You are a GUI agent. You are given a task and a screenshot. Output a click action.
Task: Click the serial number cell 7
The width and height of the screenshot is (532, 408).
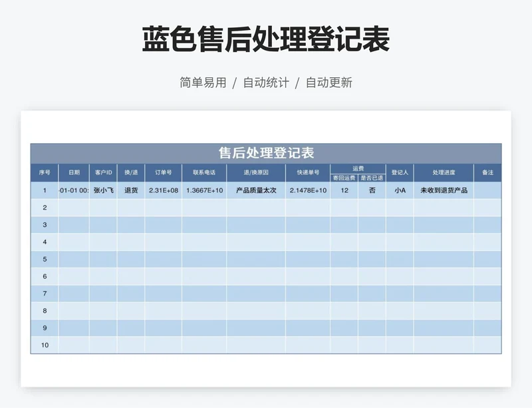point(45,294)
